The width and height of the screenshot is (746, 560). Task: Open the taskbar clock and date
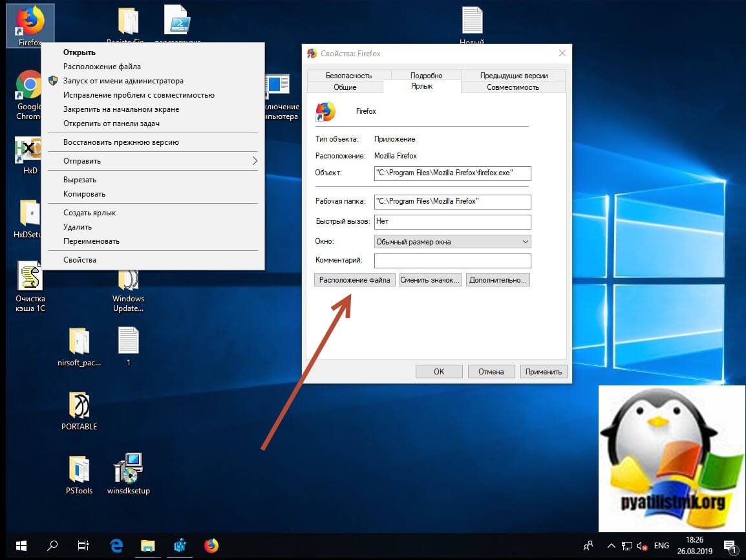pyautogui.click(x=695, y=546)
